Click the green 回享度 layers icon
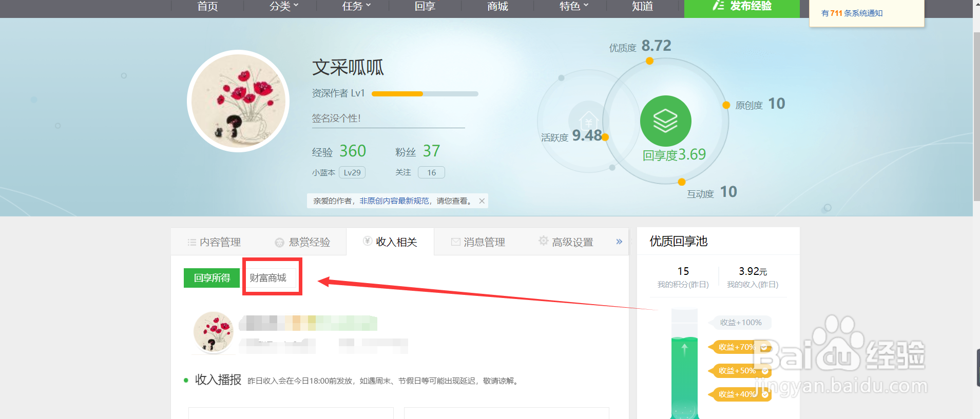Screen dimensions: 980x419 coord(665,121)
